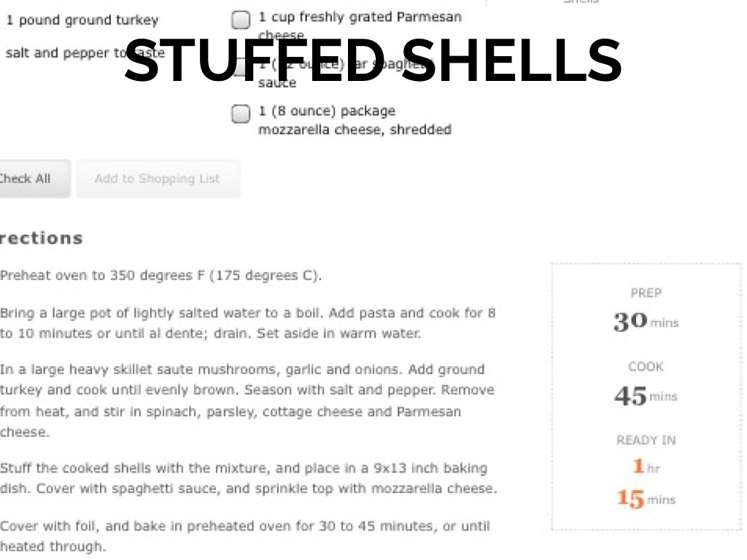Viewport: 747px width, 560px height.
Task: Click the Parmesan cheese ingredient text
Action: click(x=360, y=17)
